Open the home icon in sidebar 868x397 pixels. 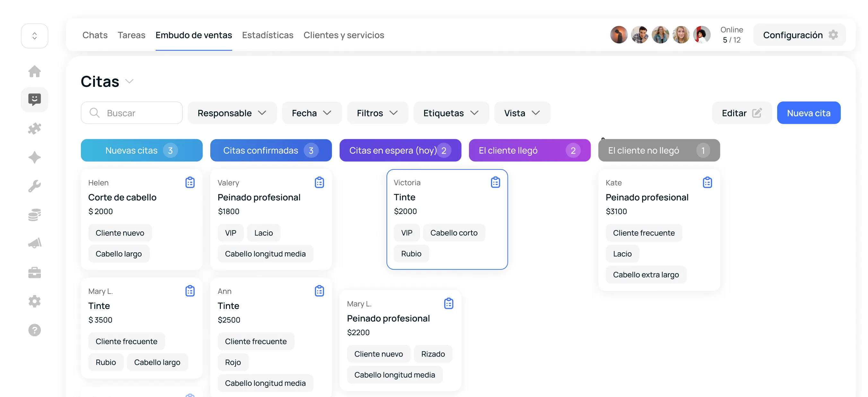pos(34,71)
